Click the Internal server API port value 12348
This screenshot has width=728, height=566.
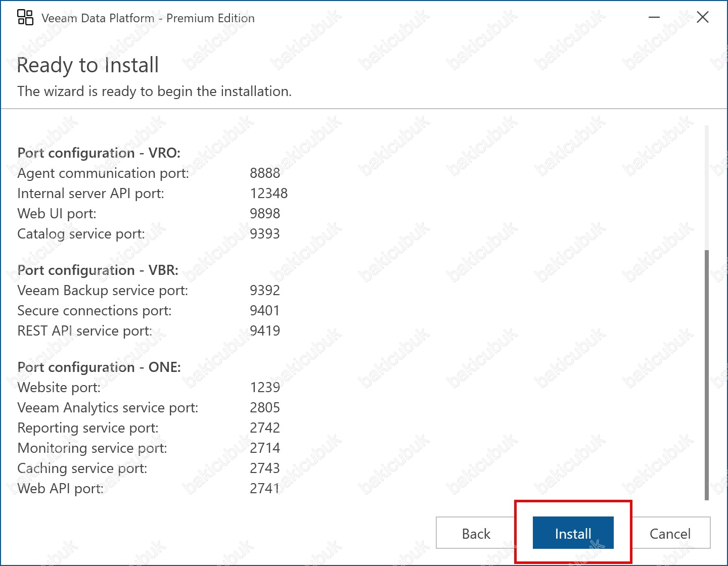click(x=268, y=193)
